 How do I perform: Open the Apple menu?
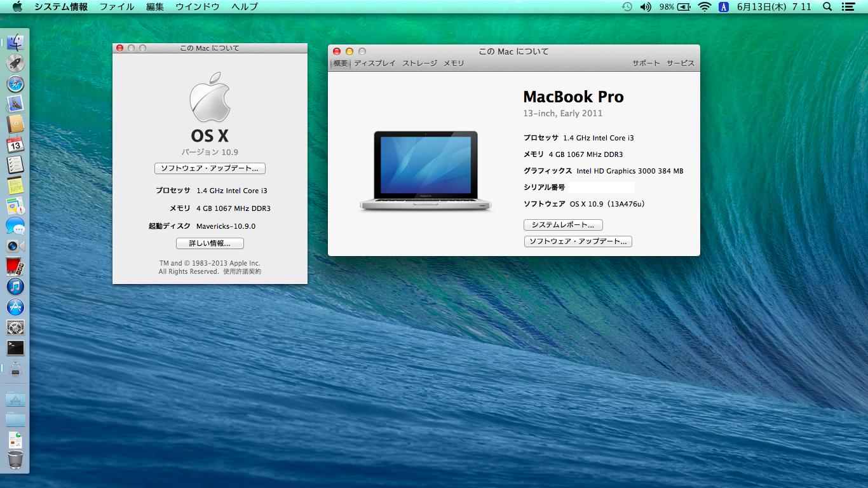[x=17, y=6]
